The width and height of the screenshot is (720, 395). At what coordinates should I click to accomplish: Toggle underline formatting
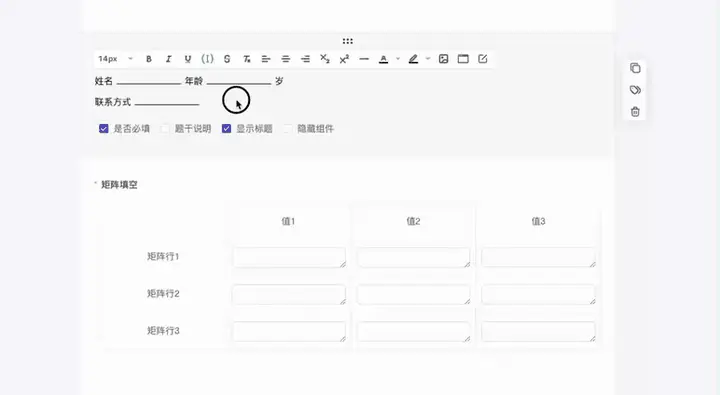188,59
